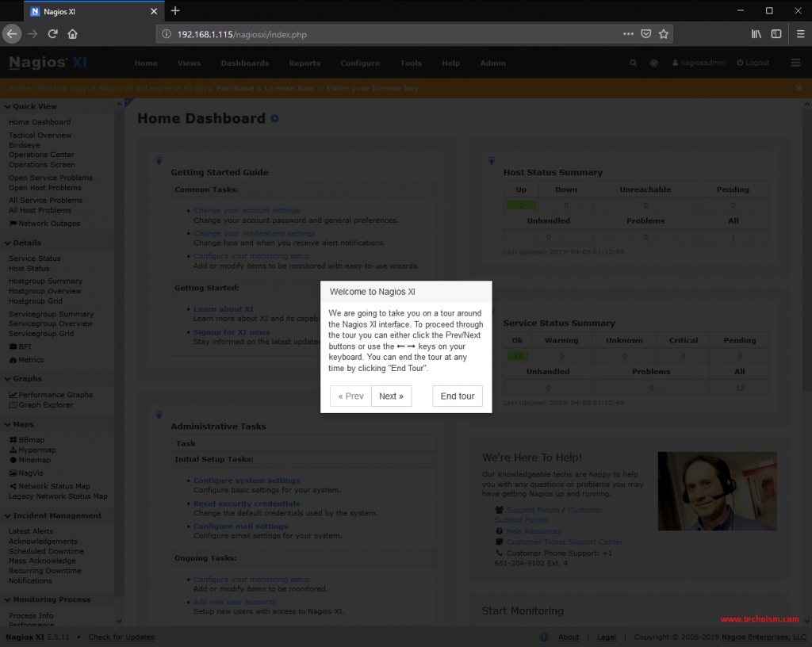Image resolution: width=812 pixels, height=647 pixels.
Task: Open the Reports menu
Action: coord(304,63)
